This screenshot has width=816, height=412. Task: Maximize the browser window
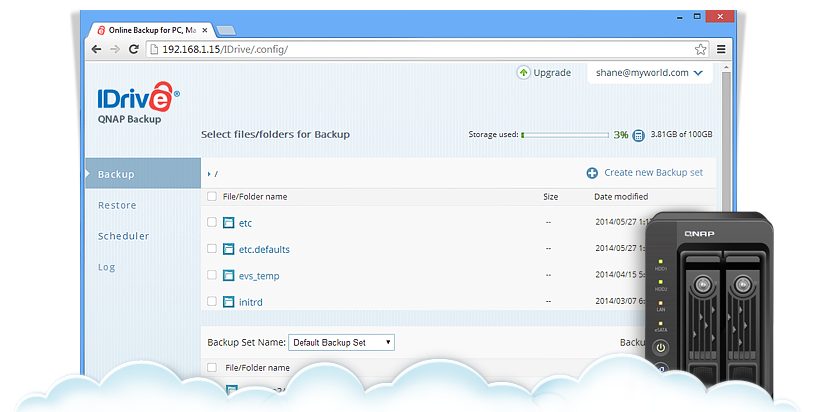pos(697,17)
